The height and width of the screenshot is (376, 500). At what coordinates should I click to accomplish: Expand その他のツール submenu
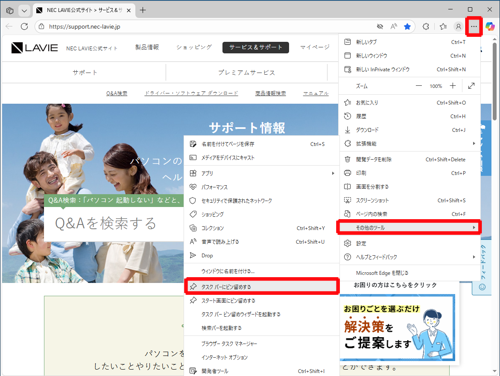tap(409, 228)
